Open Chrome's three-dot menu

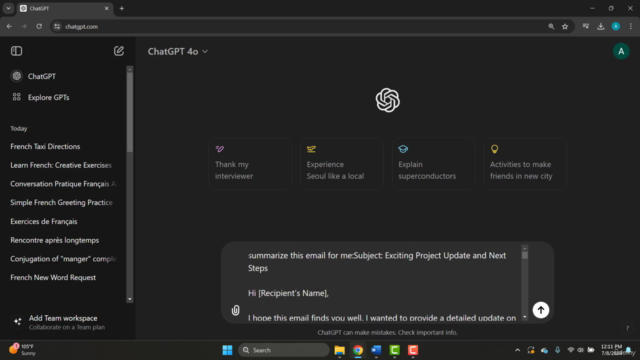click(x=631, y=27)
